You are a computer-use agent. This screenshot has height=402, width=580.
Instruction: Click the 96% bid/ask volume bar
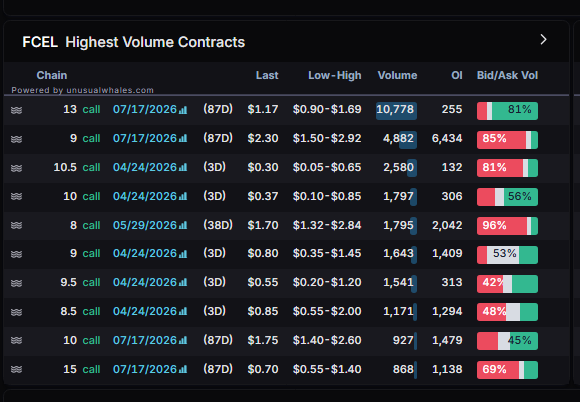tap(507, 226)
